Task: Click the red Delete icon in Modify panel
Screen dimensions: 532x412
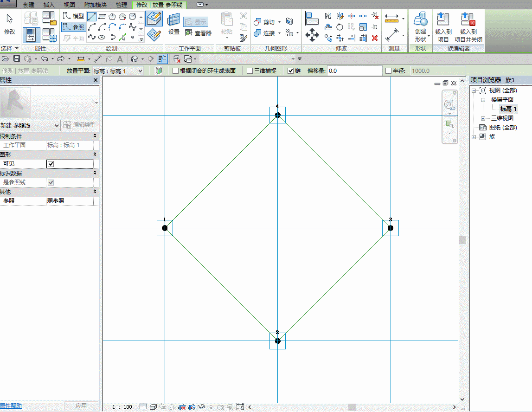Action: (x=375, y=38)
